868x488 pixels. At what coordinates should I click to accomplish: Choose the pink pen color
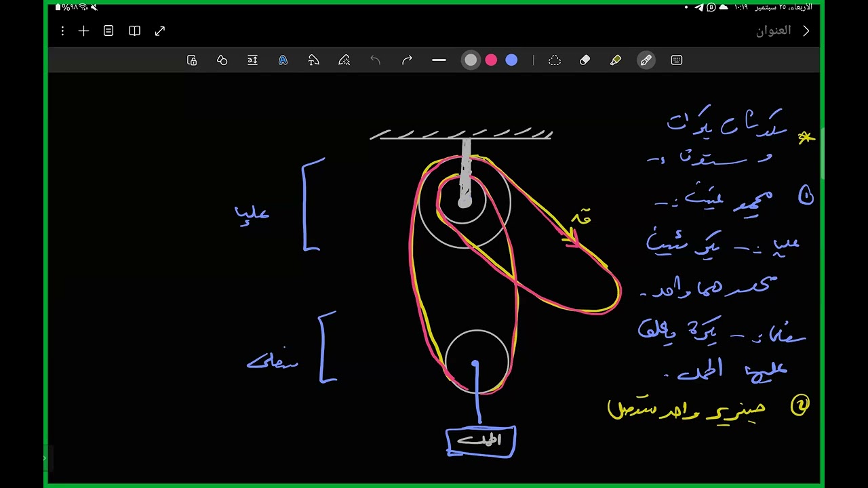pos(491,60)
